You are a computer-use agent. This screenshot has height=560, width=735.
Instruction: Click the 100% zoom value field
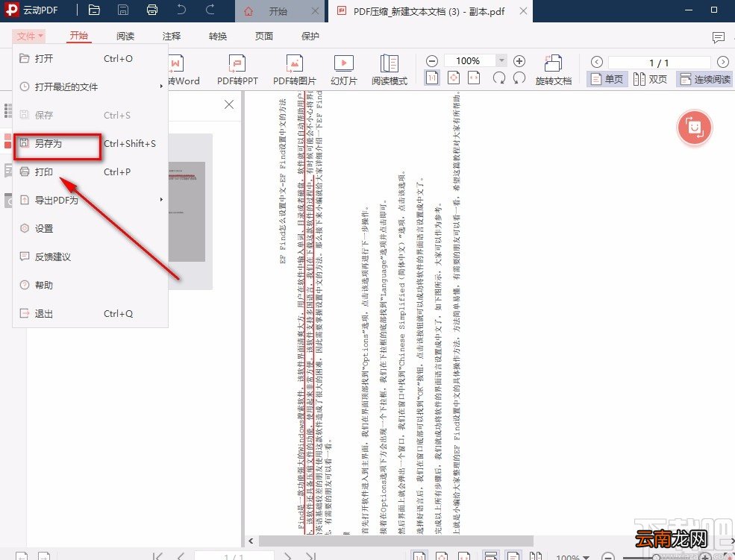tap(469, 60)
